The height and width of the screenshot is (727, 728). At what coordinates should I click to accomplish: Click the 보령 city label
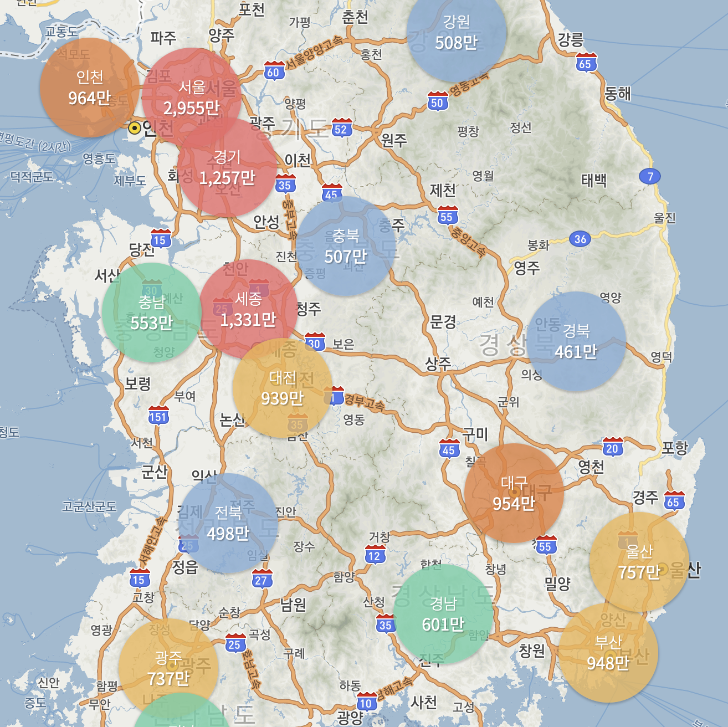coord(138,383)
